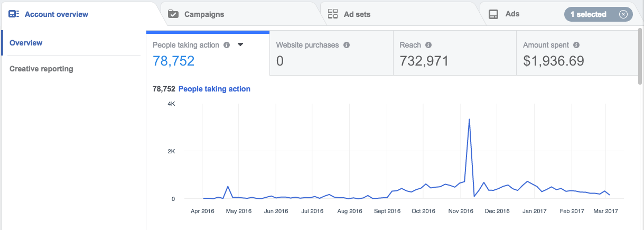
Task: Select the Website purchases metric card
Action: (x=331, y=53)
